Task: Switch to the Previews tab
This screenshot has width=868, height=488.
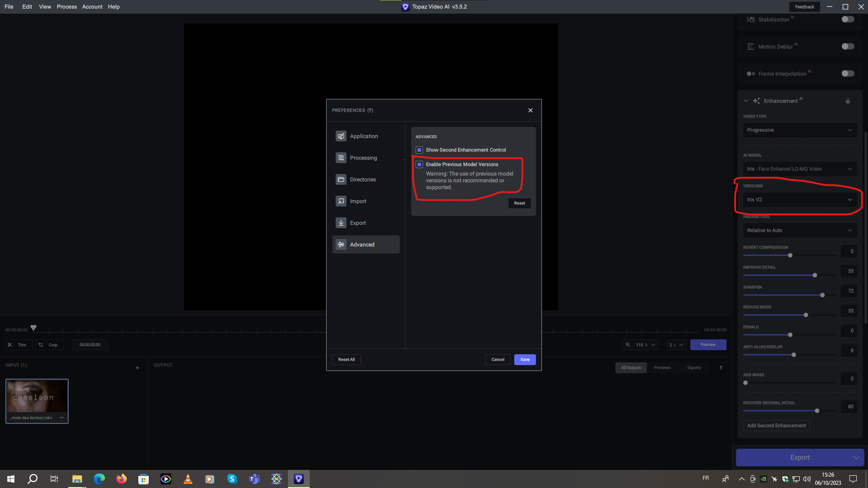Action: pyautogui.click(x=662, y=368)
